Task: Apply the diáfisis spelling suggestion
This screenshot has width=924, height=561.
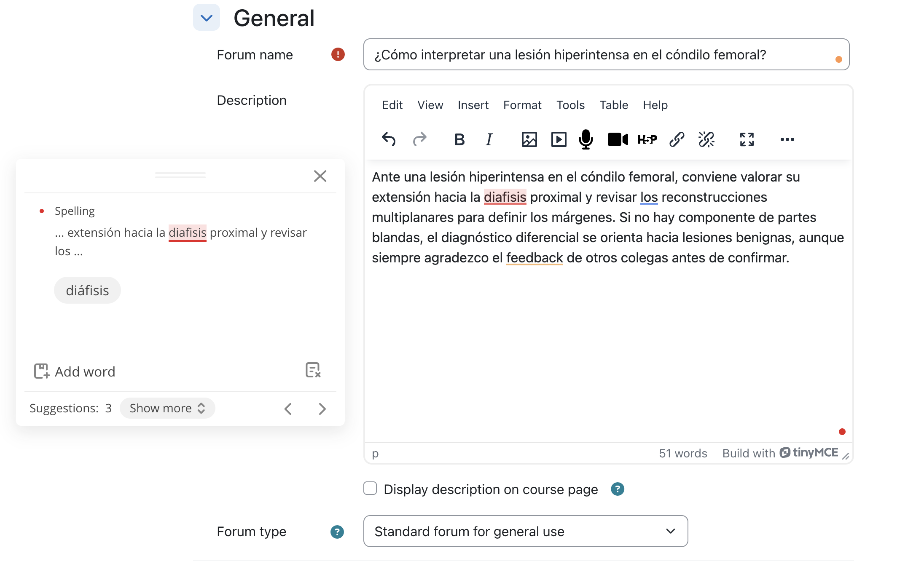Action: [x=87, y=290]
